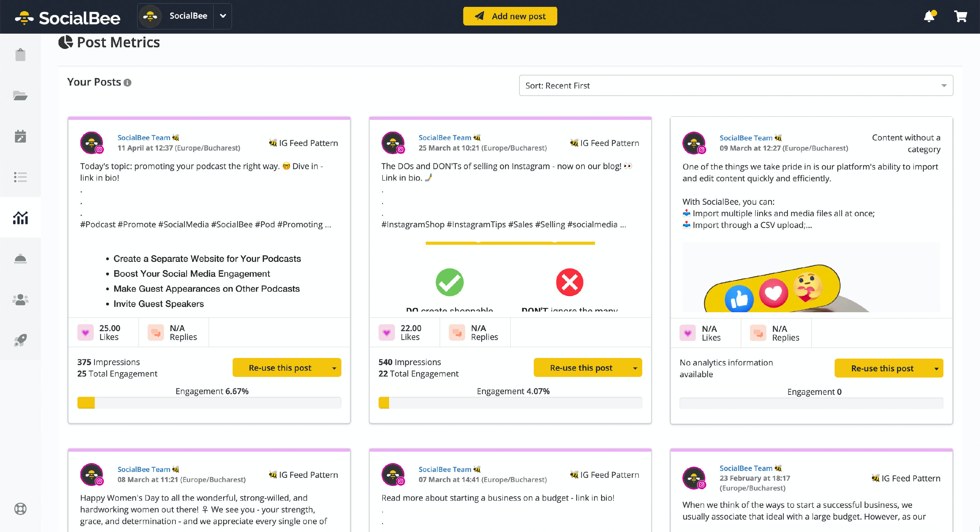Screen dimensions: 980x532
Task: Re-use the 09 March import content post
Action: coord(882,368)
